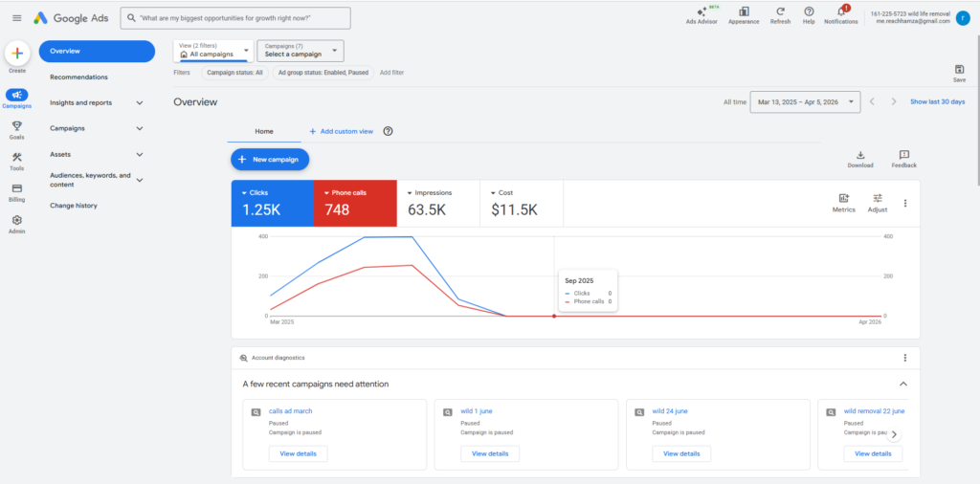Click the top search bar

(235, 18)
